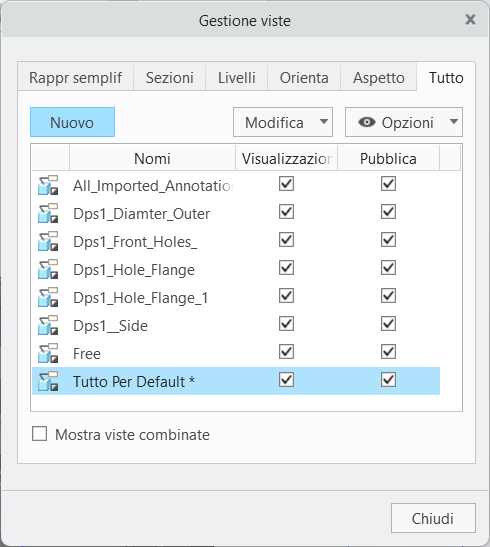Viewport: 490px width, 547px height.
Task: Toggle Visualizzazione checkbox for Dps1_Hole_Flange
Action: pyautogui.click(x=286, y=268)
